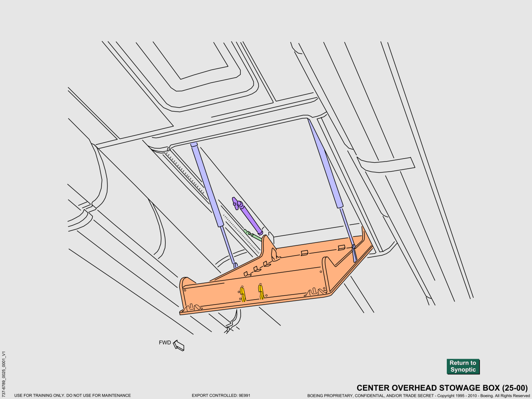Click the Boeing proprietary copyright notice

[418, 395]
